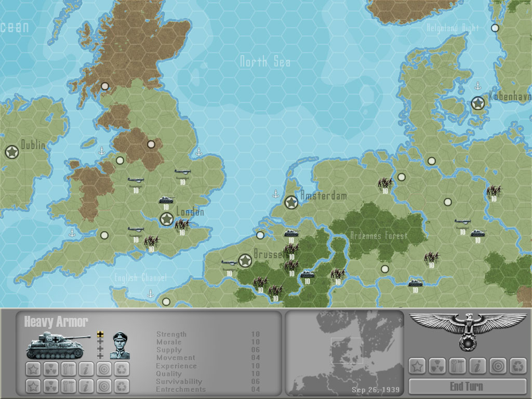Select the tank unit north of London
The image size is (532, 399).
(x=166, y=200)
